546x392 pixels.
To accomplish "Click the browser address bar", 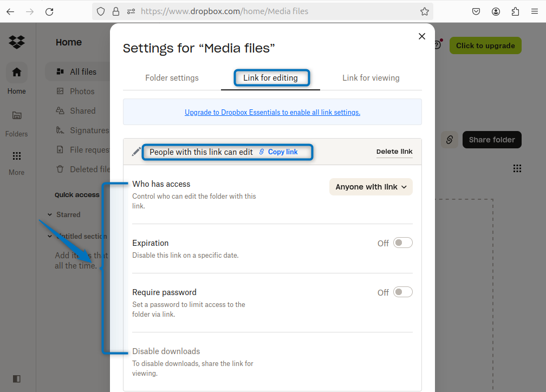I will pyautogui.click(x=271, y=11).
